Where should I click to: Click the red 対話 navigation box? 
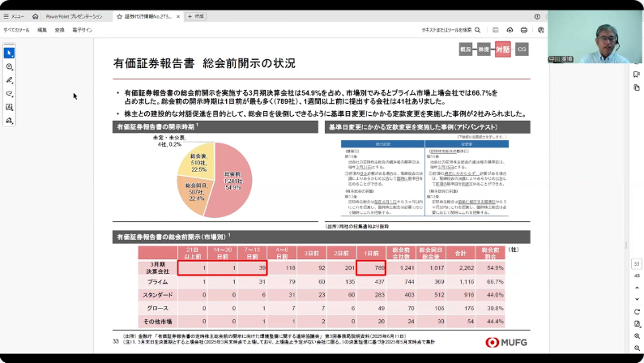(x=503, y=49)
